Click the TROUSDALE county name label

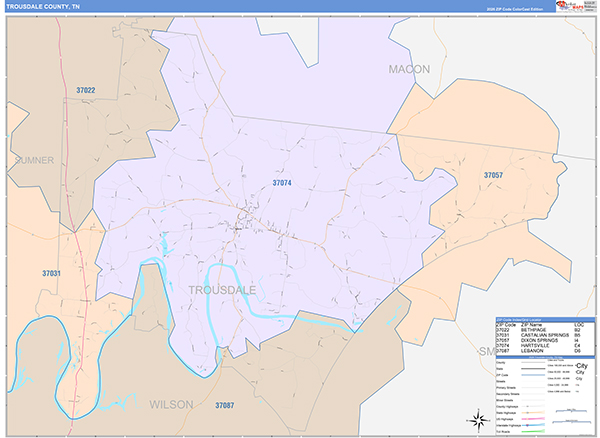(x=222, y=290)
